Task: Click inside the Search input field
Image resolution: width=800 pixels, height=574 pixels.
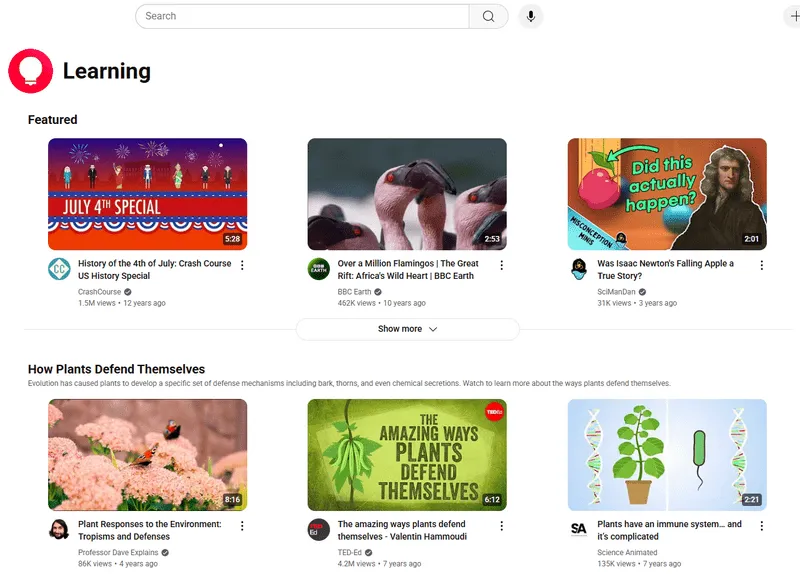Action: coord(302,16)
